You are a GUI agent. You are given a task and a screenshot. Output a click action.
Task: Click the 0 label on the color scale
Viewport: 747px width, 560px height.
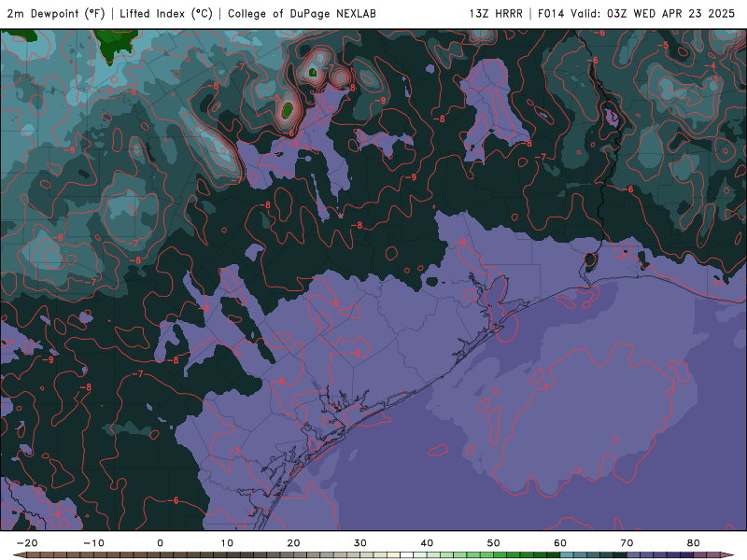160,543
